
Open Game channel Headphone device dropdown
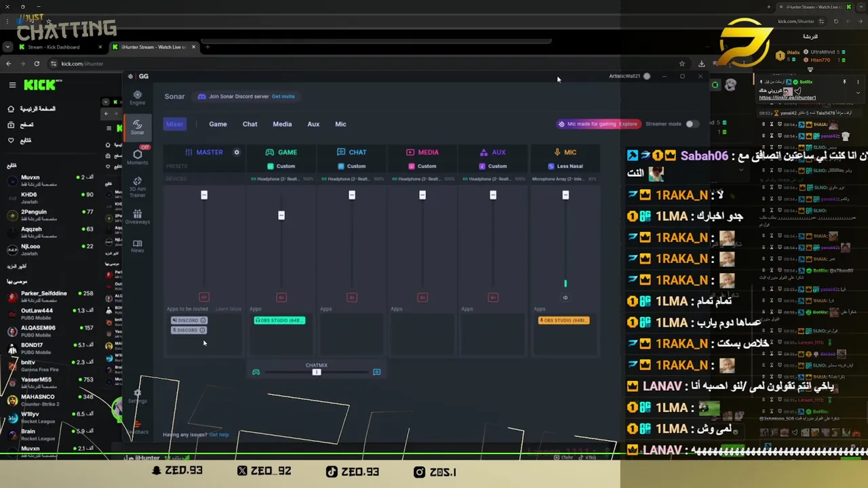[281, 179]
